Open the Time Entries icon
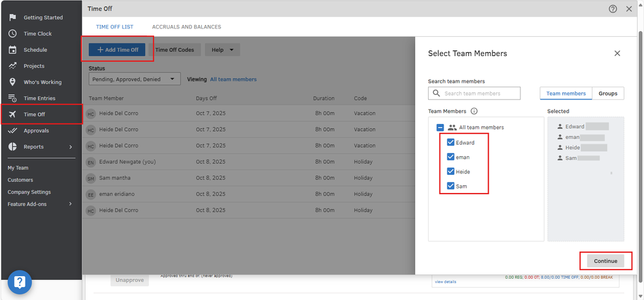This screenshot has height=300, width=644. (x=12, y=98)
